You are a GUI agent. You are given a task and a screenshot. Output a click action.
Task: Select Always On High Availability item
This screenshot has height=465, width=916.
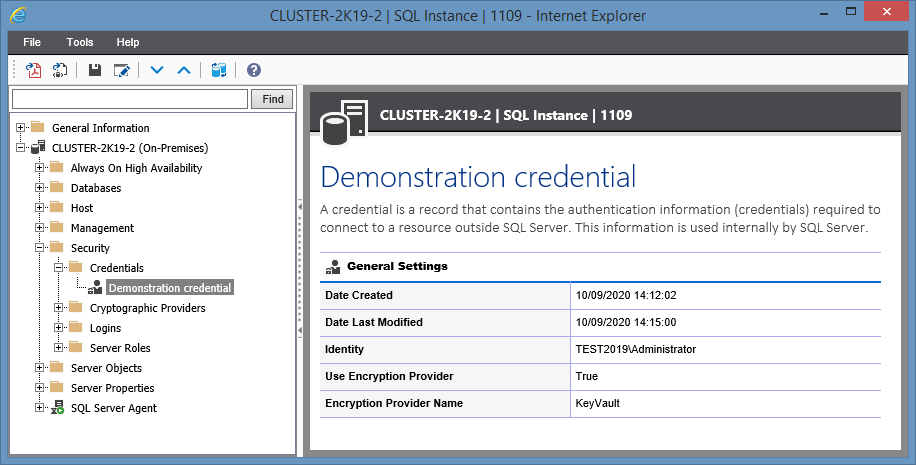137,168
